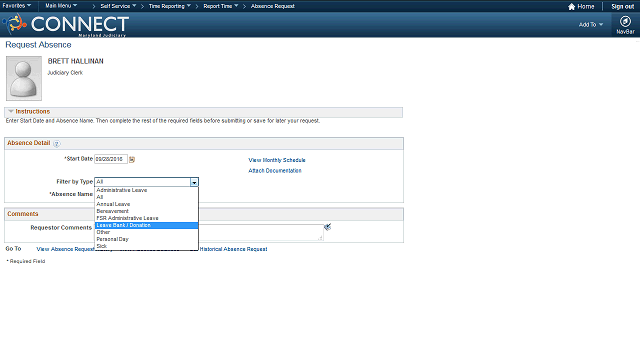Expand the Self Service breadcrumb
Viewport: 640px width, 360px height.
coord(118,6)
